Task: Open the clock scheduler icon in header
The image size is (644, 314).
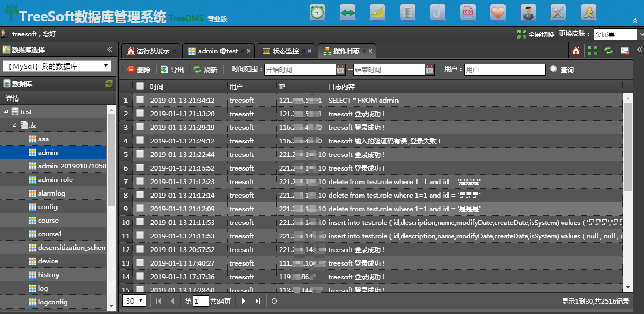Action: point(317,12)
